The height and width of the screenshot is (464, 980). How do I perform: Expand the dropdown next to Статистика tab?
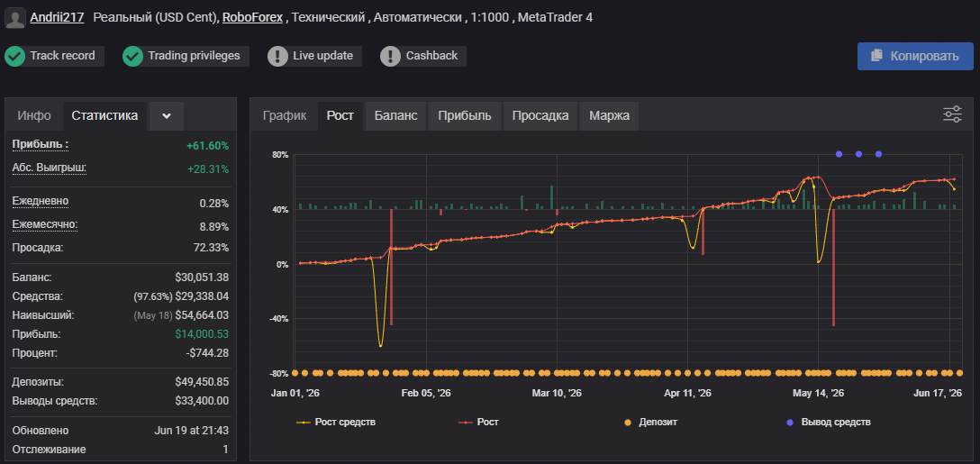(x=167, y=115)
